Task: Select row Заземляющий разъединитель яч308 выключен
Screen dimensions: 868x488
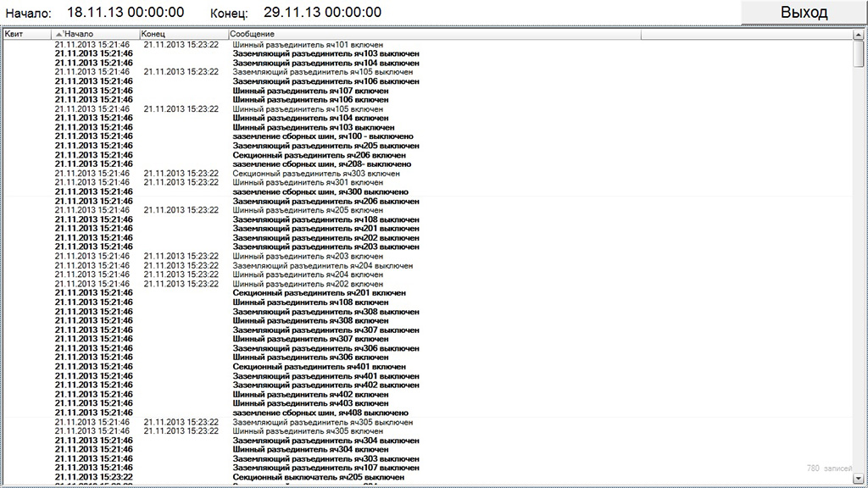Action: coord(427,312)
